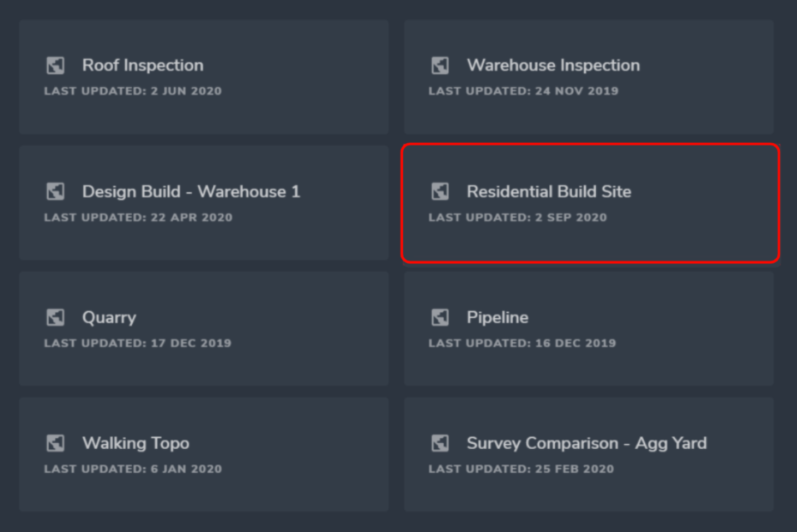
Task: Select the Quarry project map icon
Action: coord(55,318)
